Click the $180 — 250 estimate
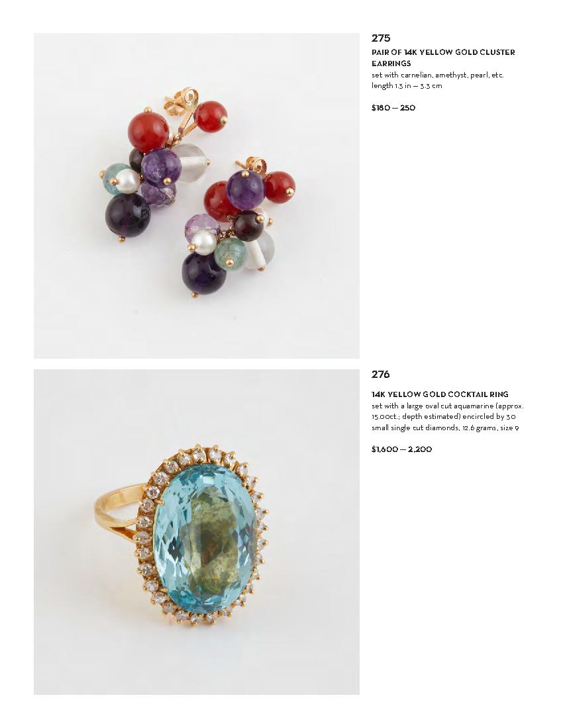The image size is (563, 728). click(393, 108)
